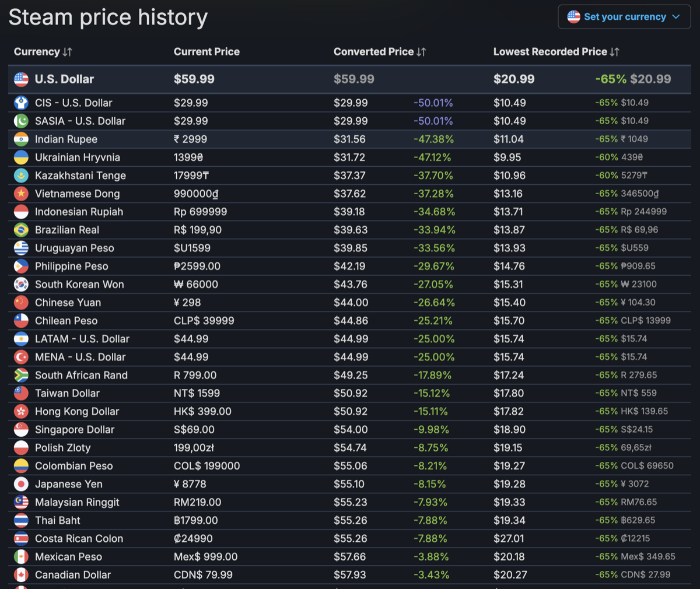Click Singapore Dollar difference -9.98%
This screenshot has height=589, width=700.
431,430
